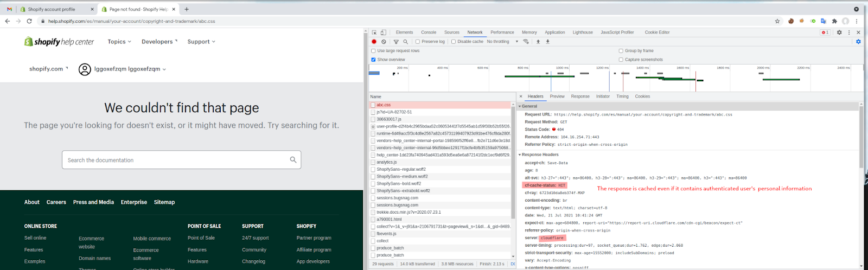Open the Careers footer link
868x270 pixels.
click(56, 202)
